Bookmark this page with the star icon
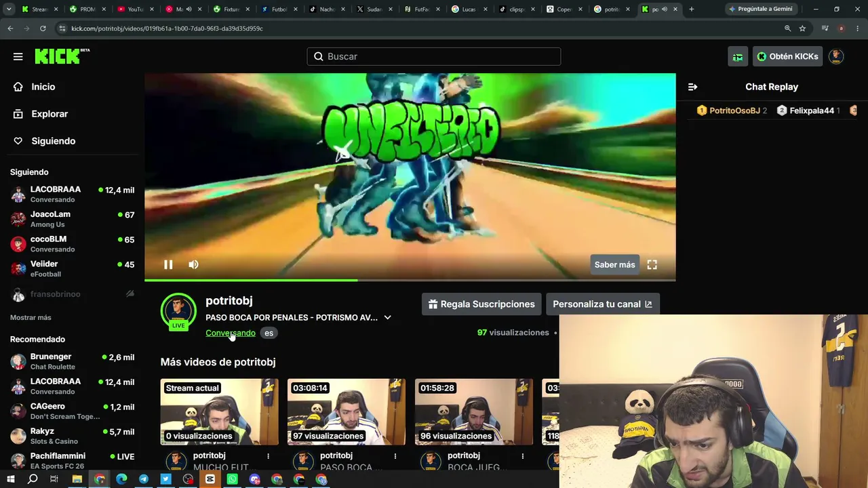868x488 pixels. [x=802, y=28]
